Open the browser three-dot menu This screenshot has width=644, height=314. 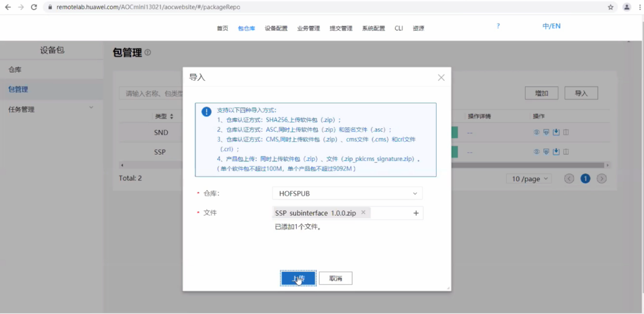[x=639, y=7]
